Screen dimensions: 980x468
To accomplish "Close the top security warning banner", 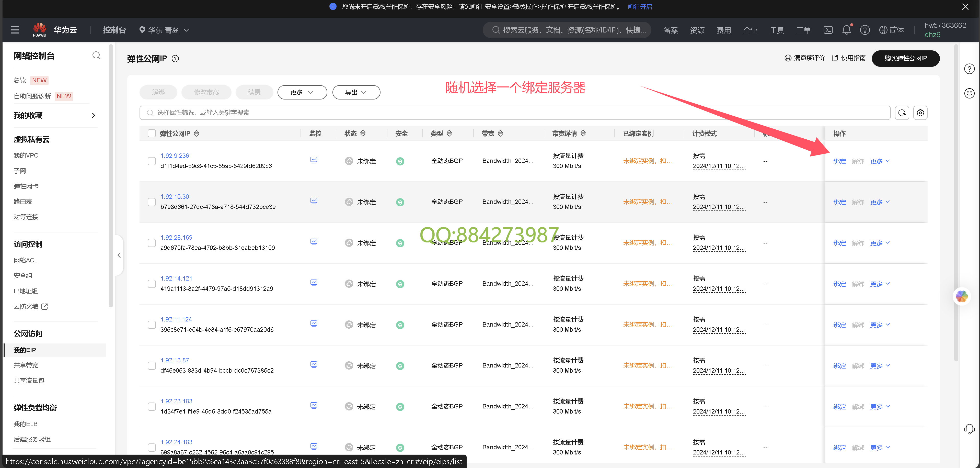I will click(x=965, y=6).
